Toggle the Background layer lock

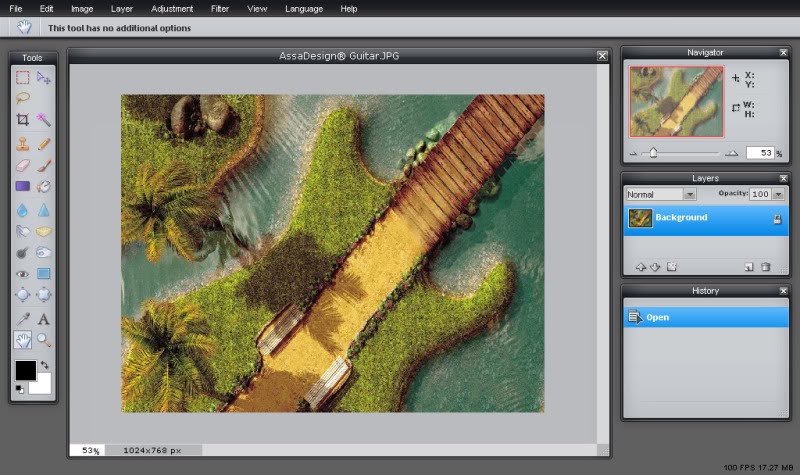[x=777, y=219]
